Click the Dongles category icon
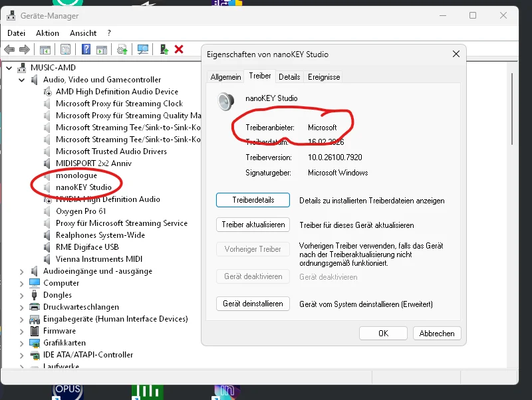 click(34, 295)
